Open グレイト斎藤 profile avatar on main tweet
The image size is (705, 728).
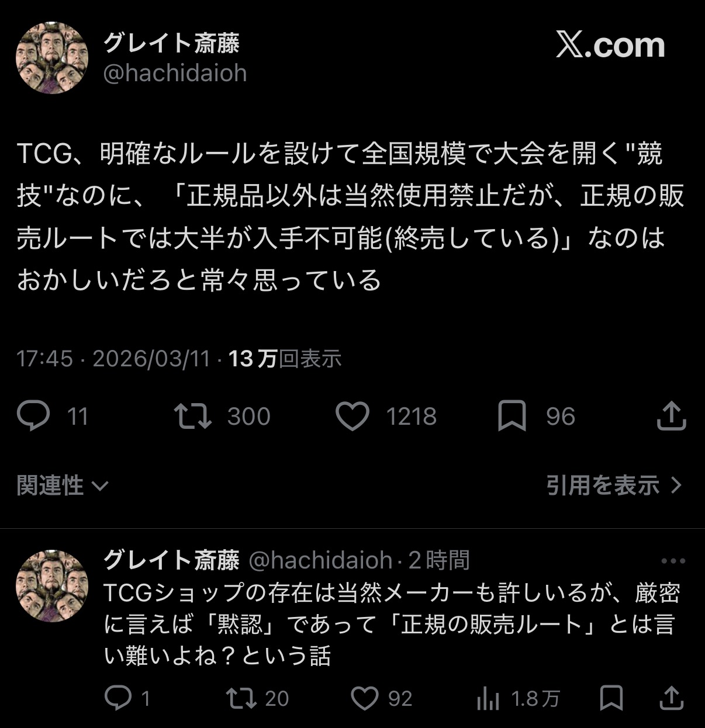(51, 57)
